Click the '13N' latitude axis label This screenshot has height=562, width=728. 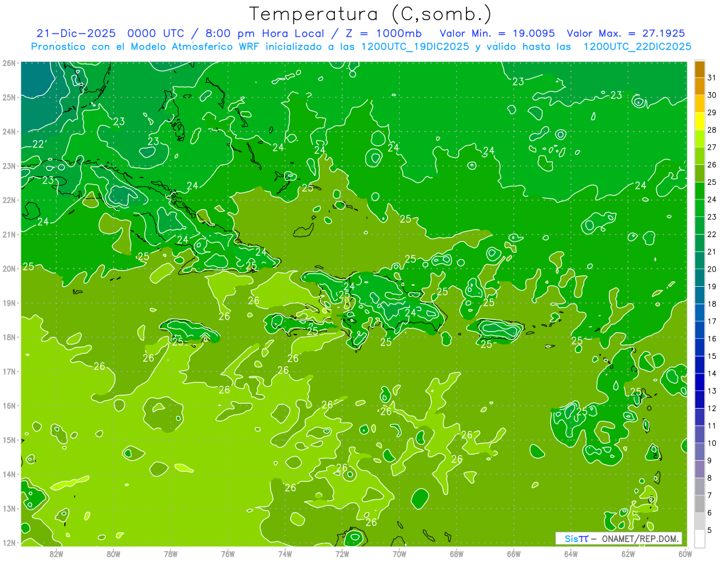(9, 509)
